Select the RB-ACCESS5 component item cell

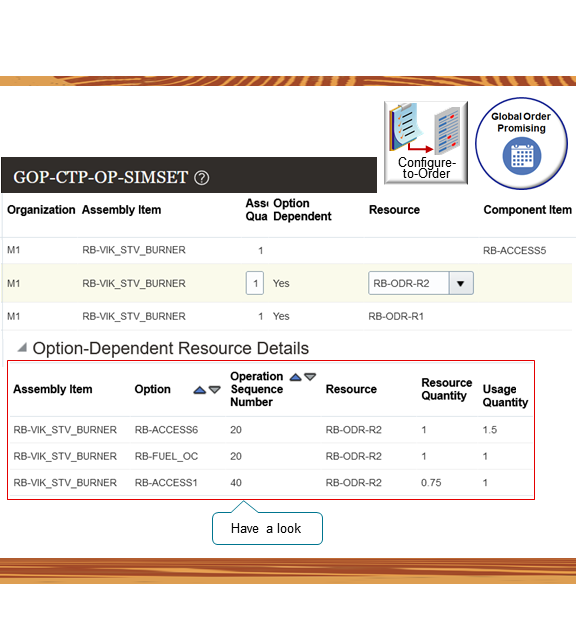click(x=514, y=250)
